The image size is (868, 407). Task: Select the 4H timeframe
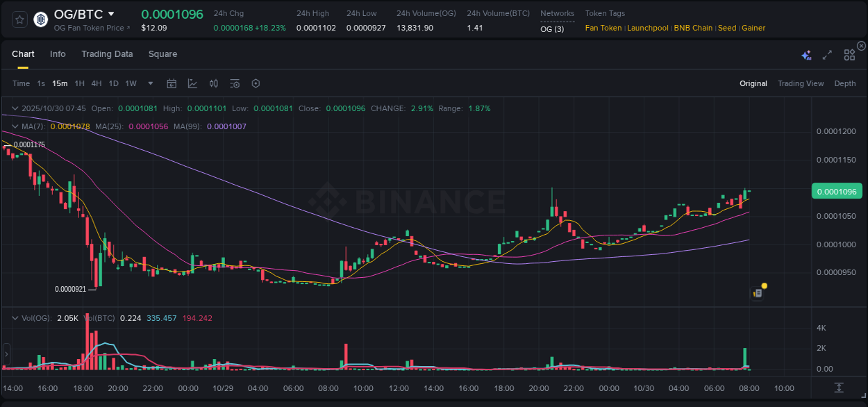(x=97, y=83)
